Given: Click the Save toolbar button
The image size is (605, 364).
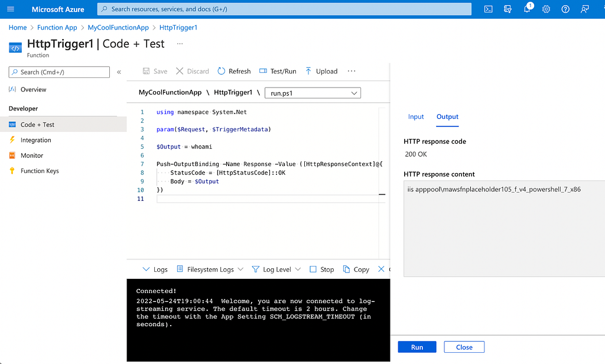Looking at the screenshot, I should 155,71.
